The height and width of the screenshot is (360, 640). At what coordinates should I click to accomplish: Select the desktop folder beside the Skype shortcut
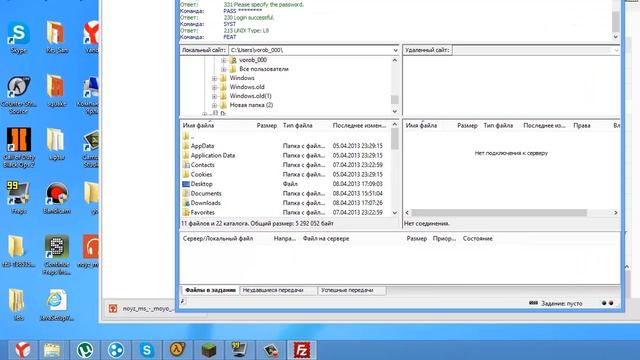pos(57,38)
